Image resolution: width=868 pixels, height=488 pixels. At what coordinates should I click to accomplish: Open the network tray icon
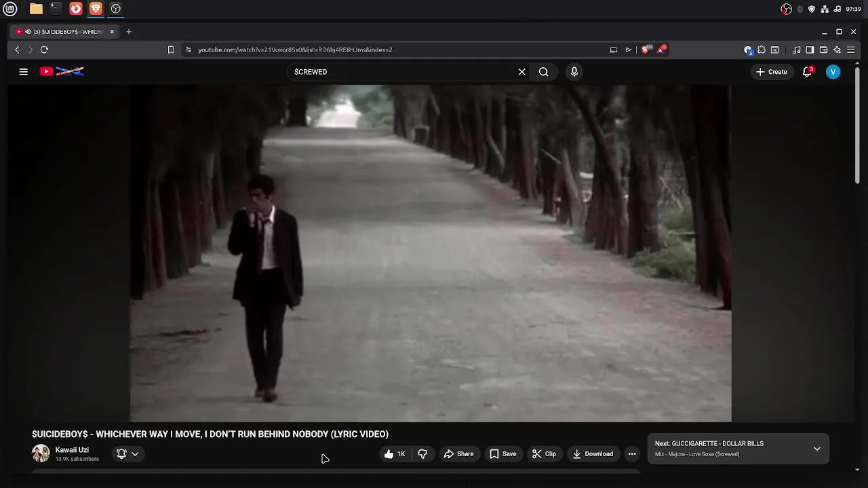(x=825, y=9)
